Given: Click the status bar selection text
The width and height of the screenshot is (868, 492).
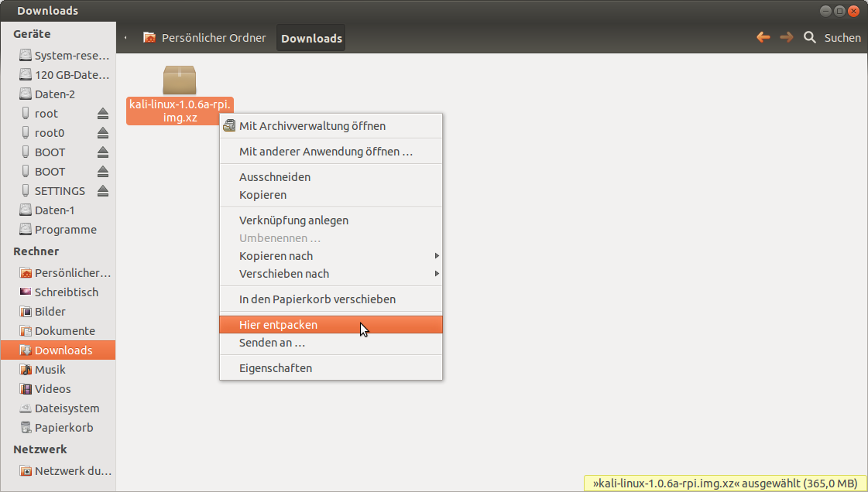Looking at the screenshot, I should (x=725, y=483).
